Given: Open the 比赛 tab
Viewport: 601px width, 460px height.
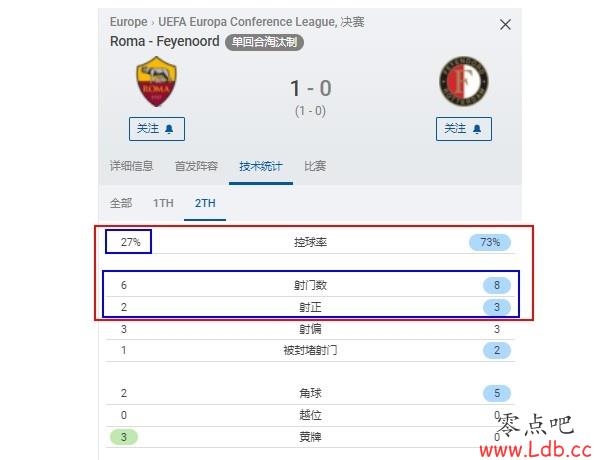Looking at the screenshot, I should pyautogui.click(x=315, y=166).
